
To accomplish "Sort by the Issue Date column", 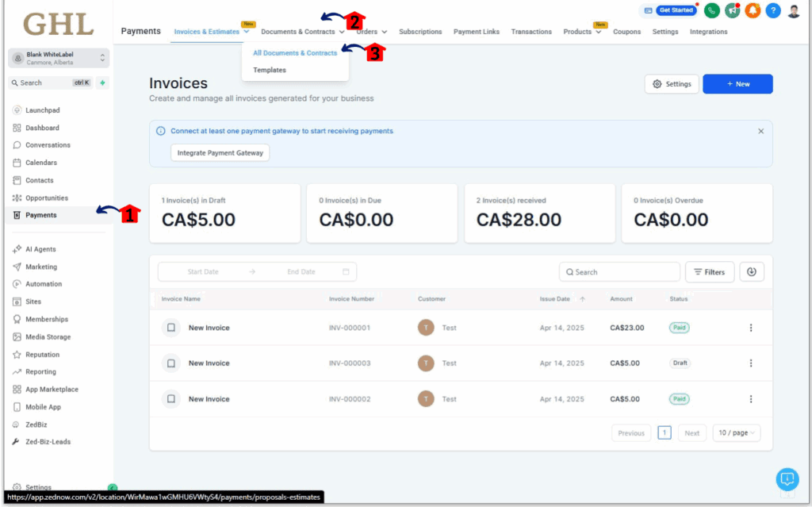I will pos(562,299).
